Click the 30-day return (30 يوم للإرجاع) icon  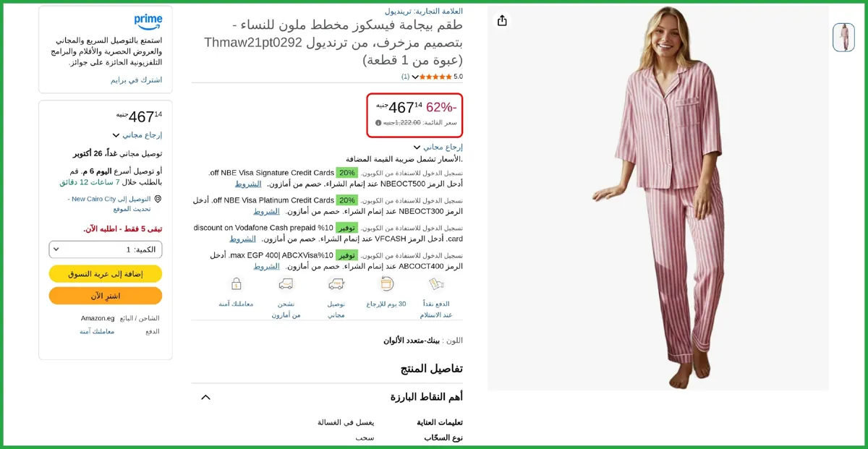click(387, 283)
